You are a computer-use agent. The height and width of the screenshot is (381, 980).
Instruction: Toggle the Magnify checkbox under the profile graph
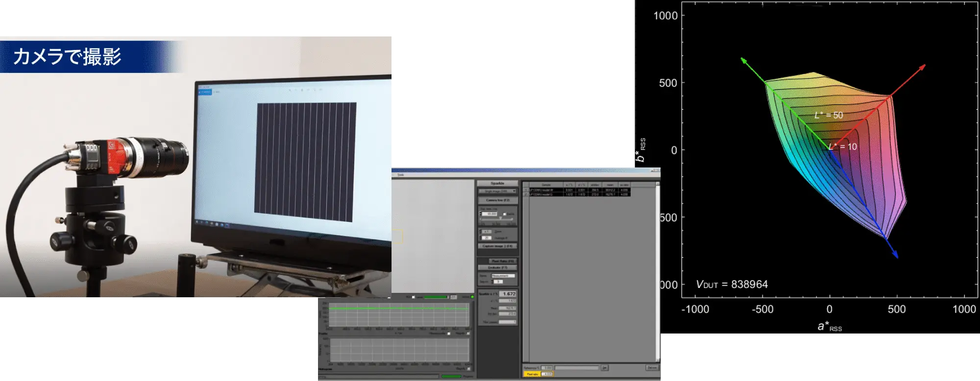tap(468, 333)
